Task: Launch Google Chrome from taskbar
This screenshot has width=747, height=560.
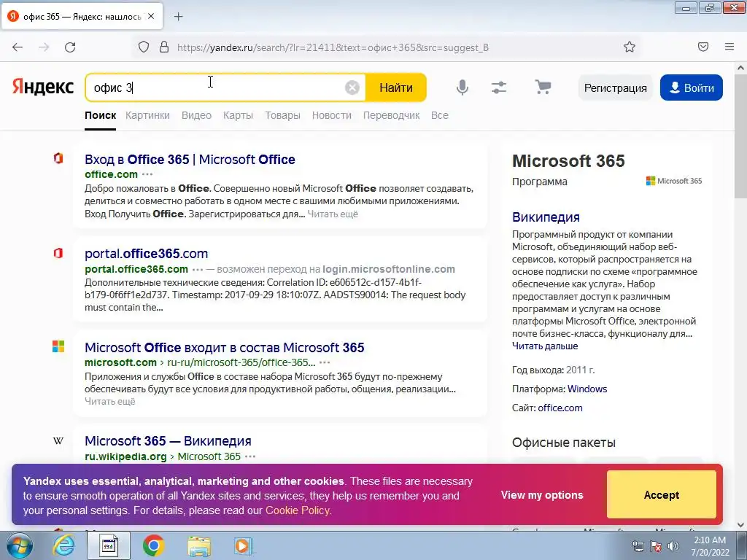Action: point(153,545)
